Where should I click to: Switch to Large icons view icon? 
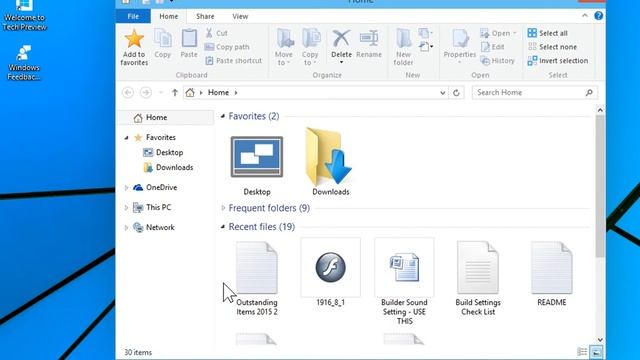[596, 352]
